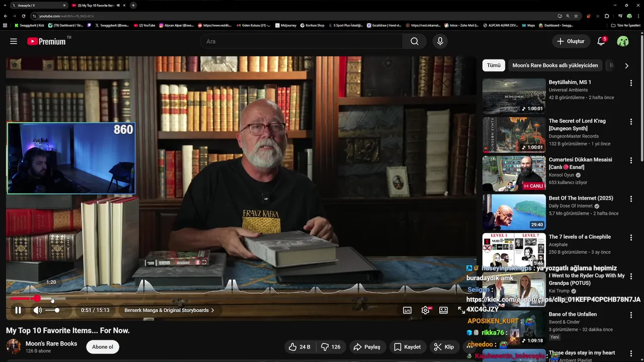This screenshot has width=644, height=362.
Task: Open Best Of The Internet (2025) video
Action: [x=514, y=212]
